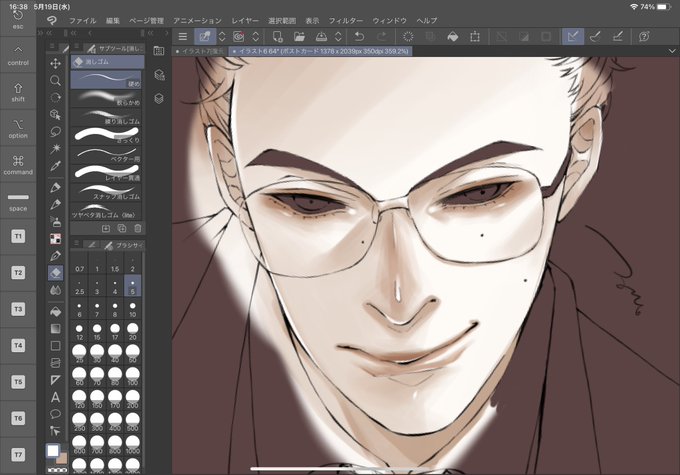Select the Zoom magnifier tool
Image resolution: width=680 pixels, height=475 pixels.
(55, 81)
